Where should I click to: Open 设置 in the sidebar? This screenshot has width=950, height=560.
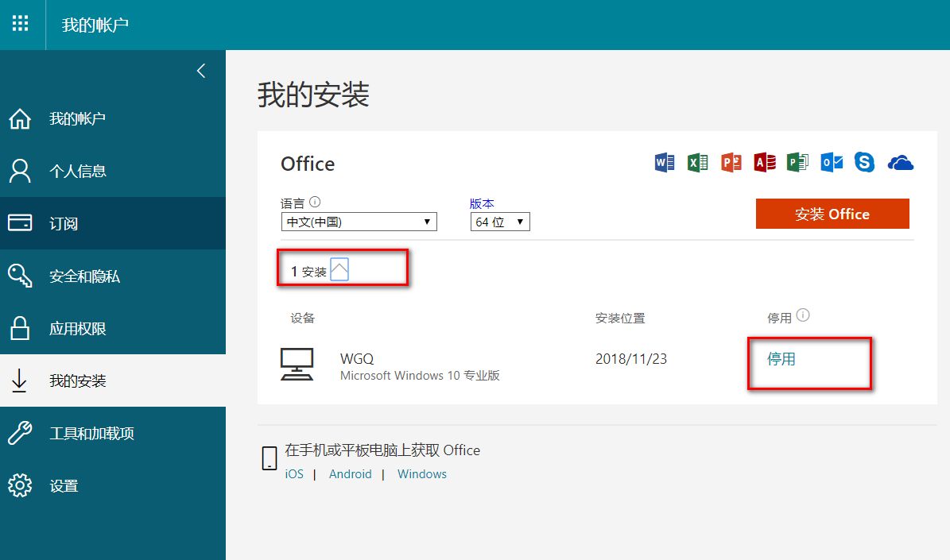(x=113, y=485)
